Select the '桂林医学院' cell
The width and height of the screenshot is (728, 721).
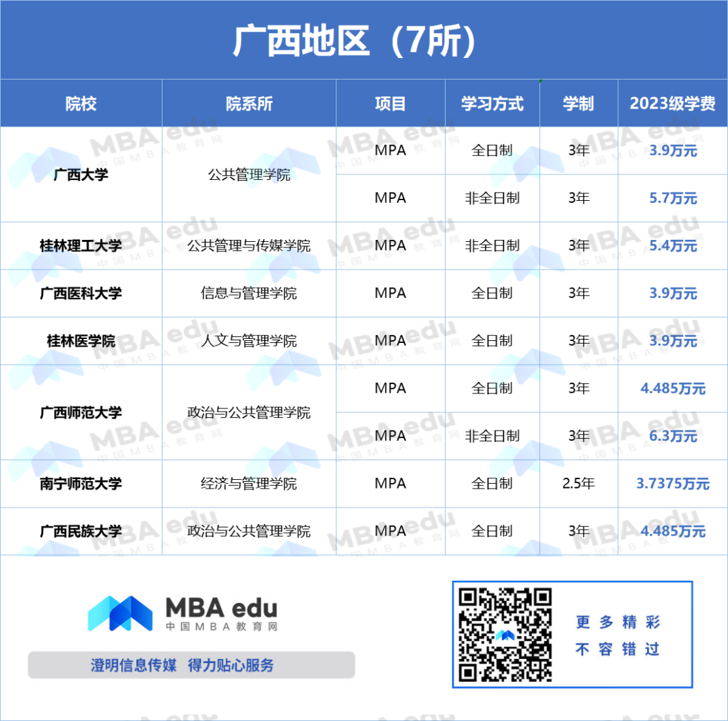(81, 341)
